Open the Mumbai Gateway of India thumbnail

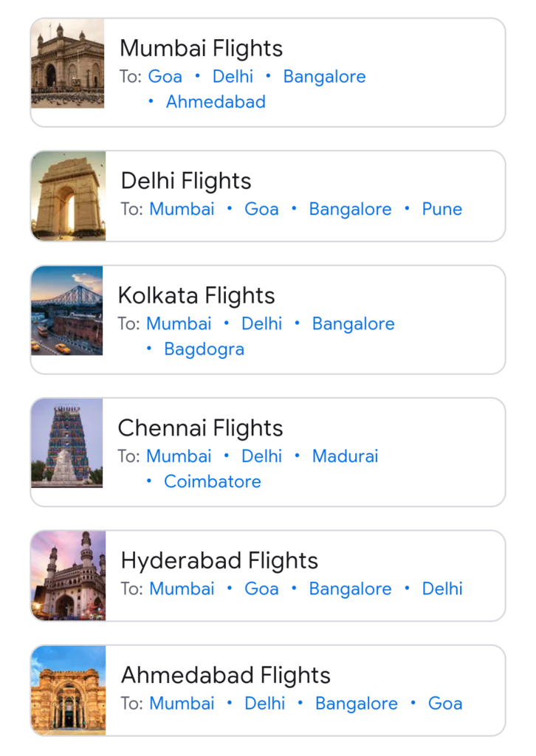(x=68, y=64)
